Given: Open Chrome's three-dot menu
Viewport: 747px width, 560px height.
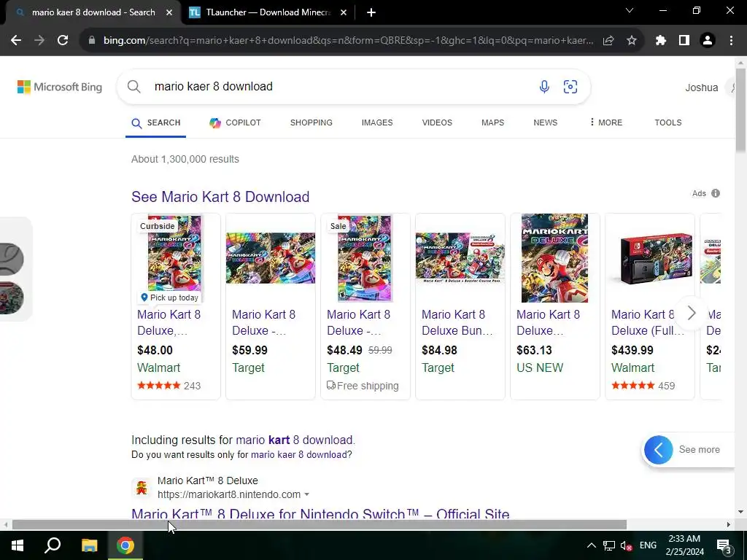Looking at the screenshot, I should (731, 41).
